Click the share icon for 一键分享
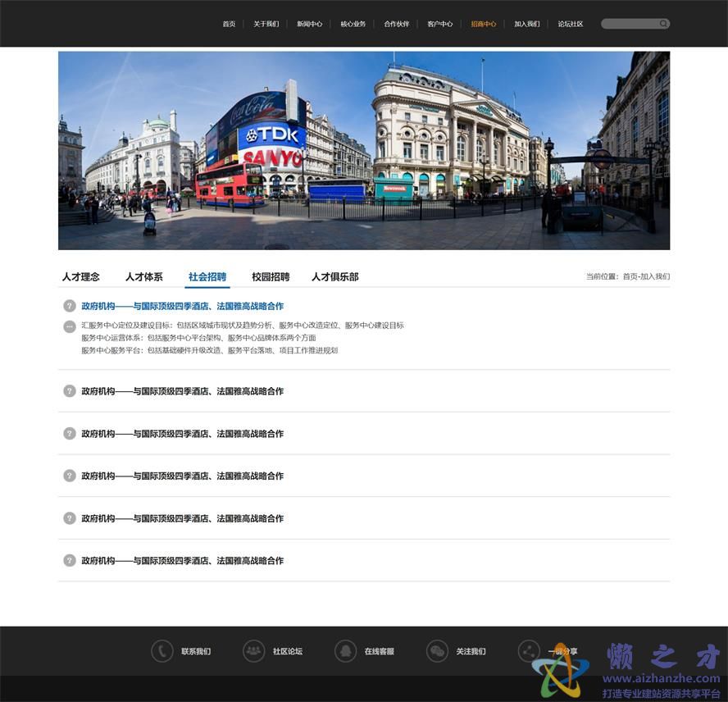The height and width of the screenshot is (702, 728). [530, 651]
